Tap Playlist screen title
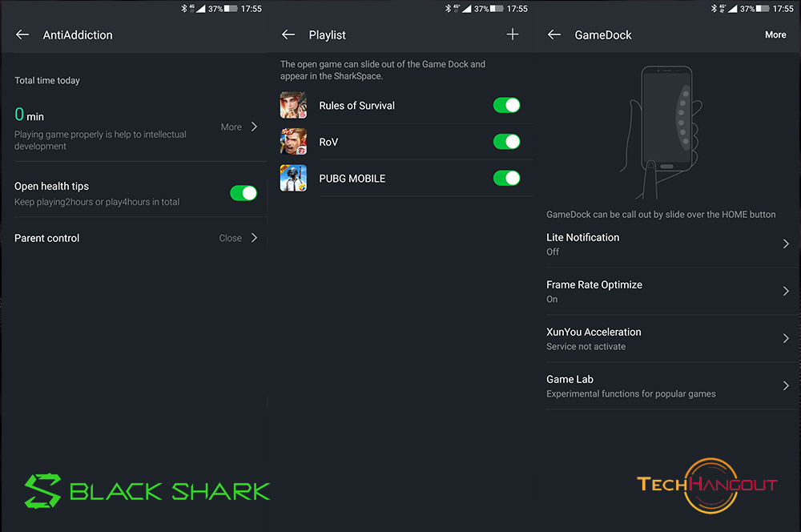This screenshot has height=532, width=801. 327,34
